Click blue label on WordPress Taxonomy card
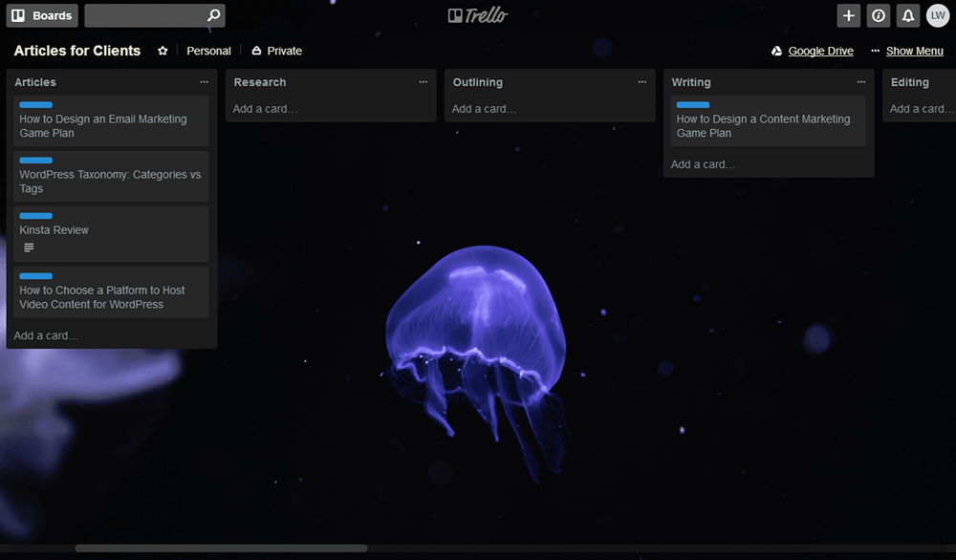Screen dimensions: 956x560 click(36, 161)
